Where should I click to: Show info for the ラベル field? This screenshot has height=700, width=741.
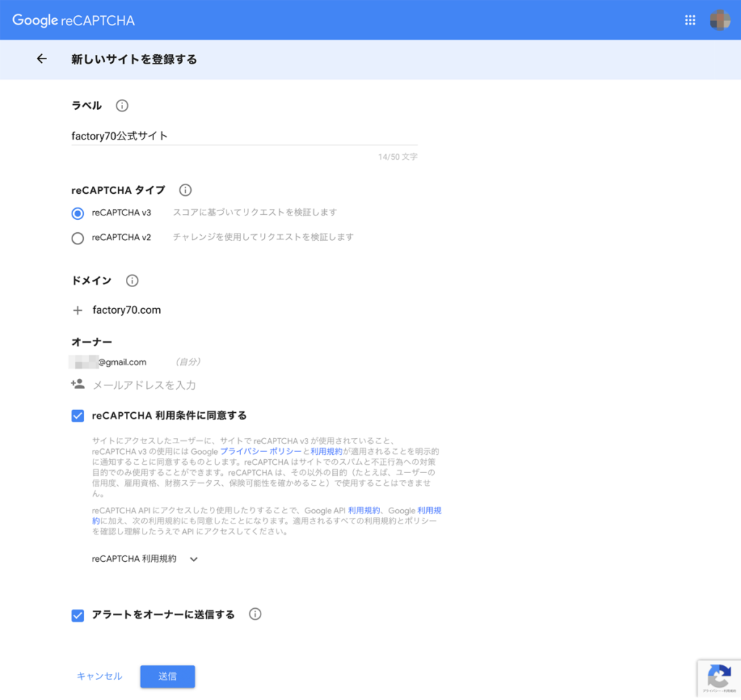(122, 106)
